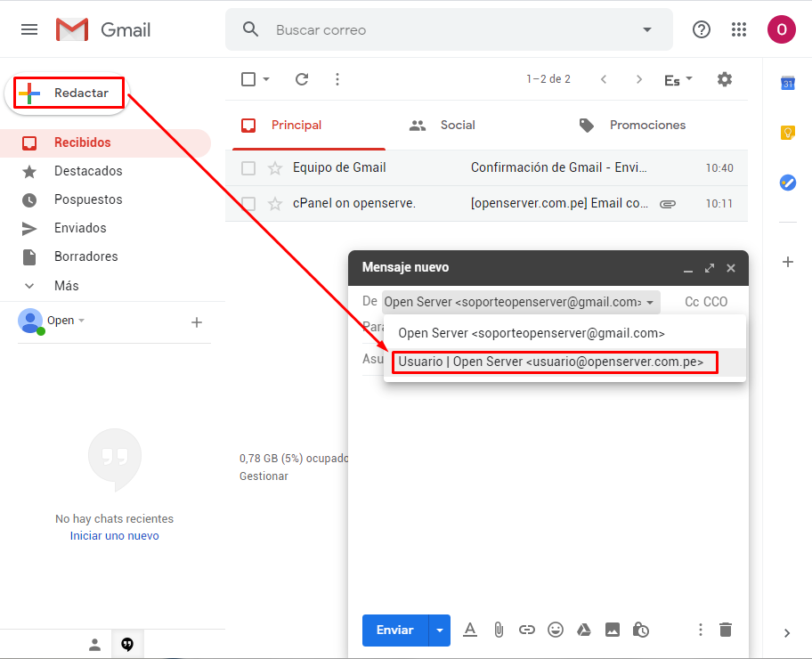Open Hangouts conversations icon at bottom
This screenshot has width=812, height=659.
click(x=126, y=645)
